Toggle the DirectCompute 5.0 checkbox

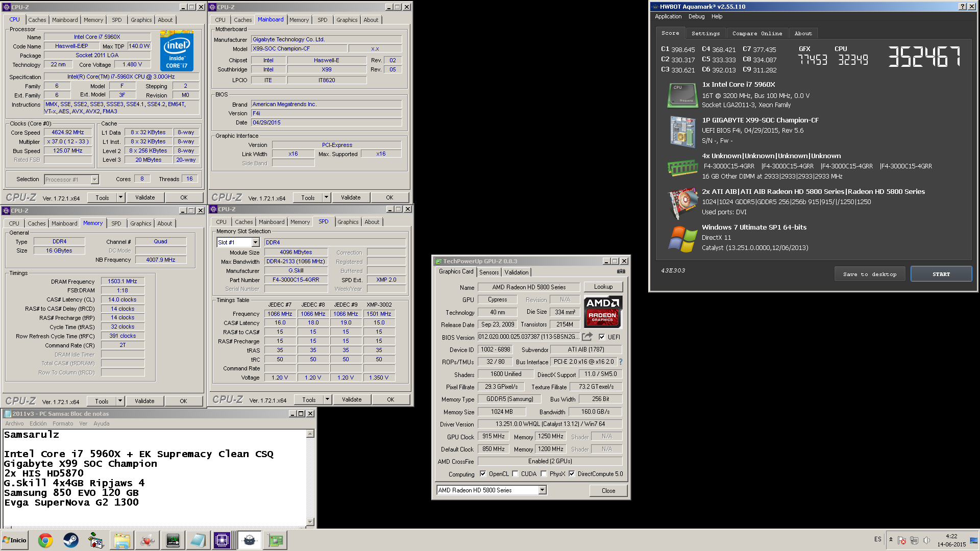pos(572,474)
